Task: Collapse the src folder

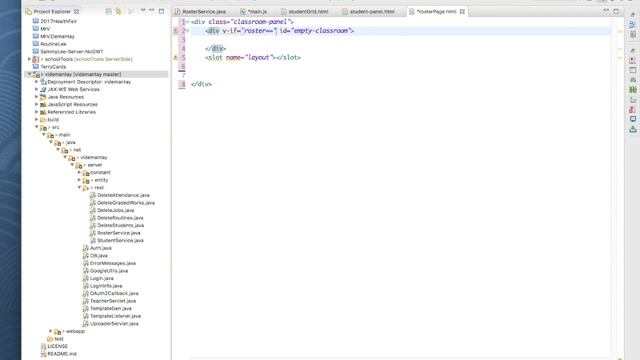Action: coord(36,127)
